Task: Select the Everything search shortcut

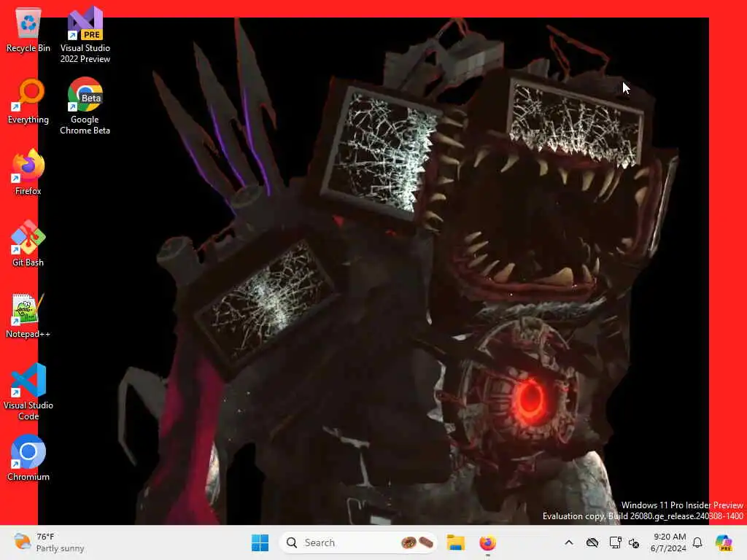Action: pyautogui.click(x=28, y=101)
